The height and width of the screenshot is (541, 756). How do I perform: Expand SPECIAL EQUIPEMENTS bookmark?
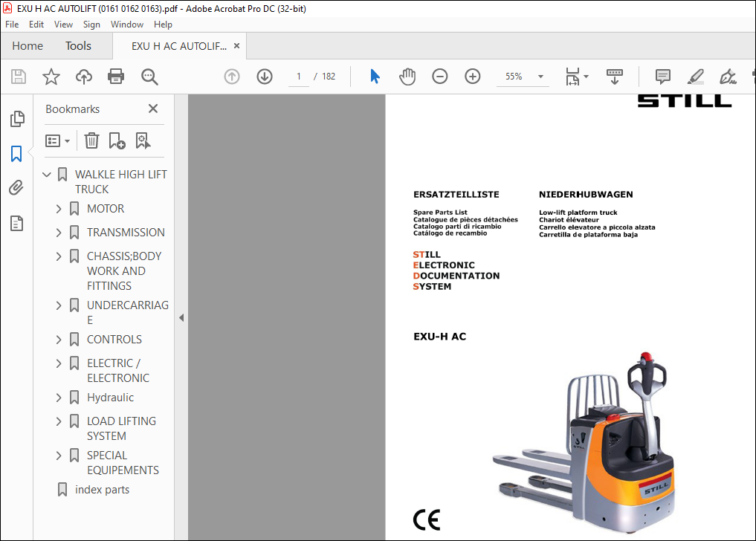click(58, 456)
